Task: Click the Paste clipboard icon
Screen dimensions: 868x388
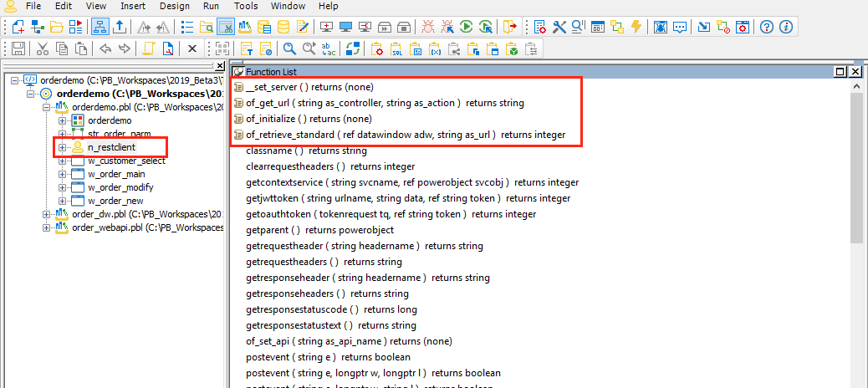Action: click(81, 48)
